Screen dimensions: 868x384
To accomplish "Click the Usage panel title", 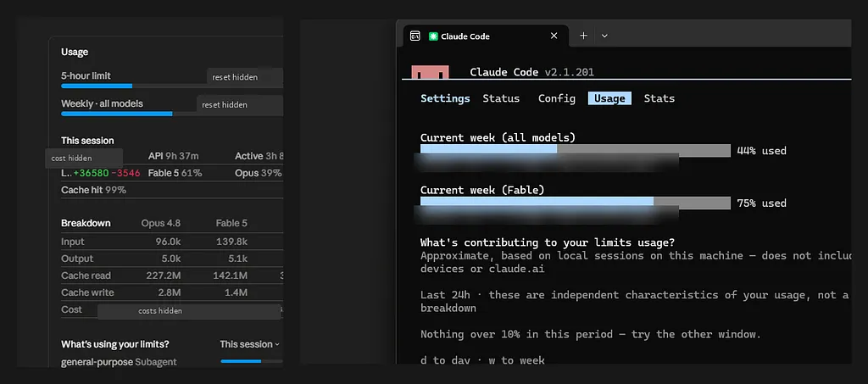I will (75, 52).
